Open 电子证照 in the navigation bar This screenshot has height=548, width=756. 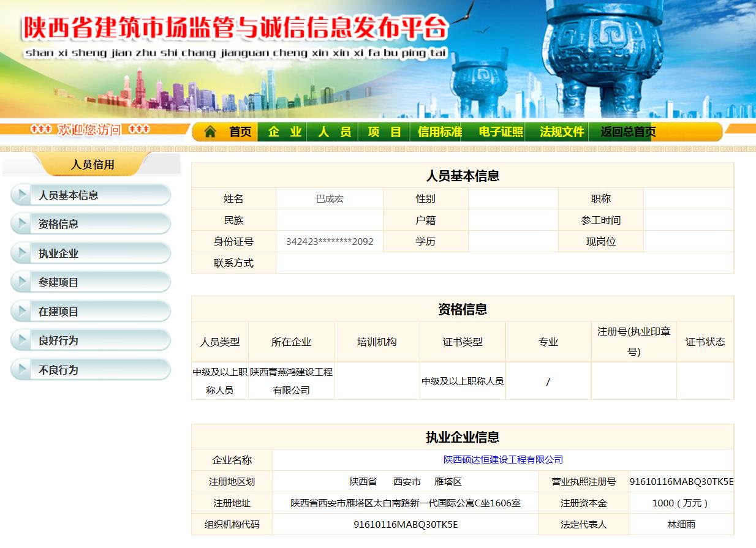(501, 132)
